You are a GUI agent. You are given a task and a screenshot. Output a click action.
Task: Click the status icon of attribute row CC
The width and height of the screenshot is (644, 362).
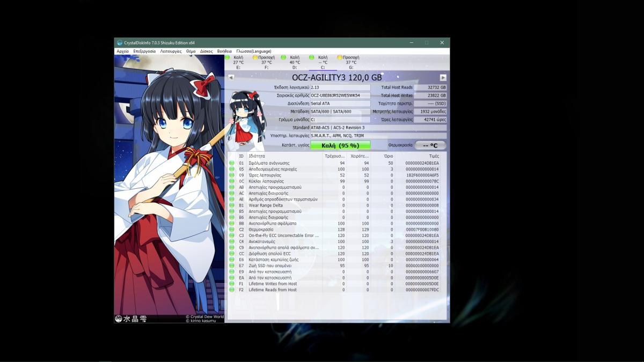coord(232,254)
